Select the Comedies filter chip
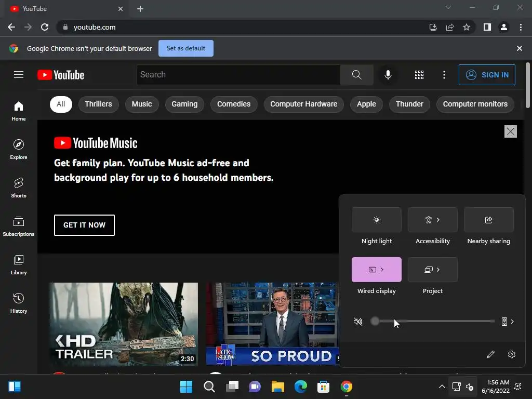 point(234,104)
